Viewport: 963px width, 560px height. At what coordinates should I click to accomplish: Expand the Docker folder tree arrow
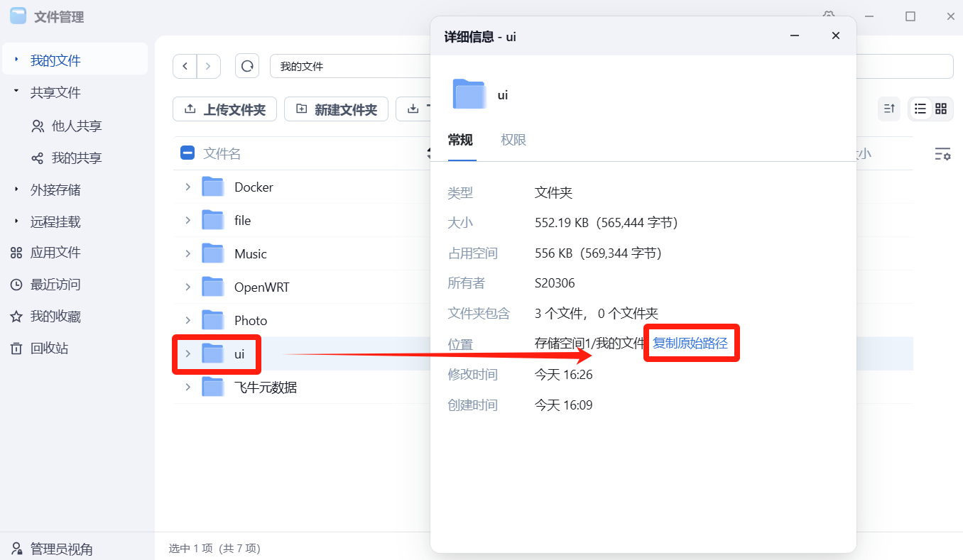click(188, 187)
